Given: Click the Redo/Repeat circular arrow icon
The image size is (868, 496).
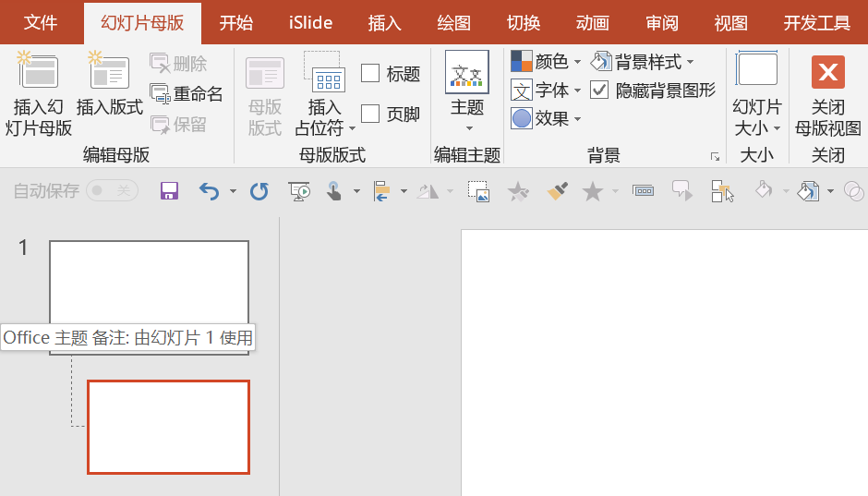Looking at the screenshot, I should click(259, 191).
